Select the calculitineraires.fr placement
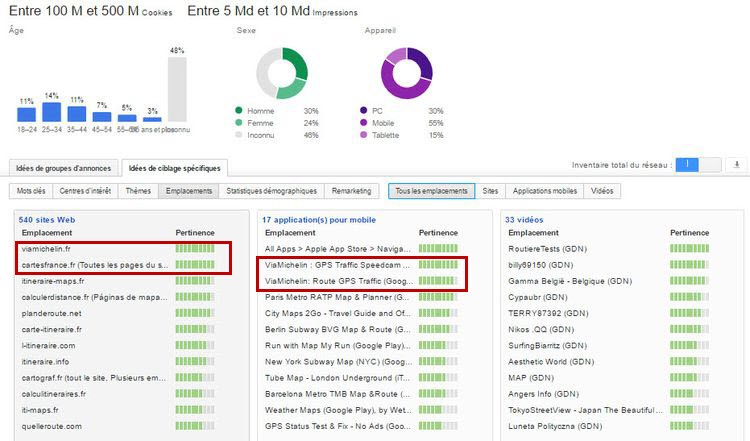The image size is (750, 441). point(54,394)
